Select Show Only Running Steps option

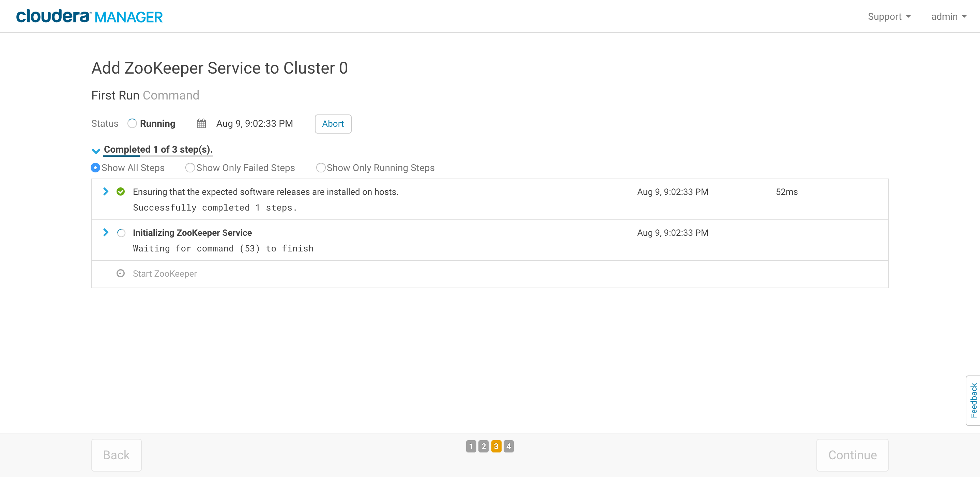321,168
